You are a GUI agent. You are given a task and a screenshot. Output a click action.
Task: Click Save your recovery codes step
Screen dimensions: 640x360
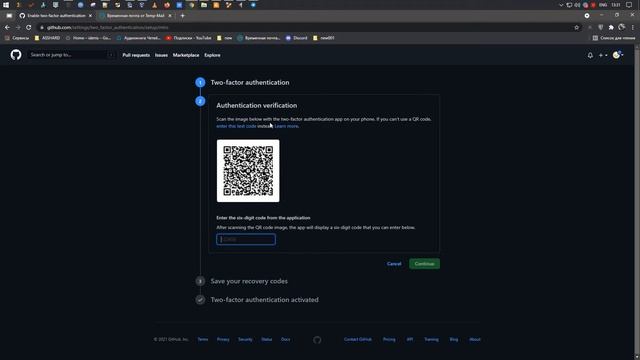click(249, 281)
